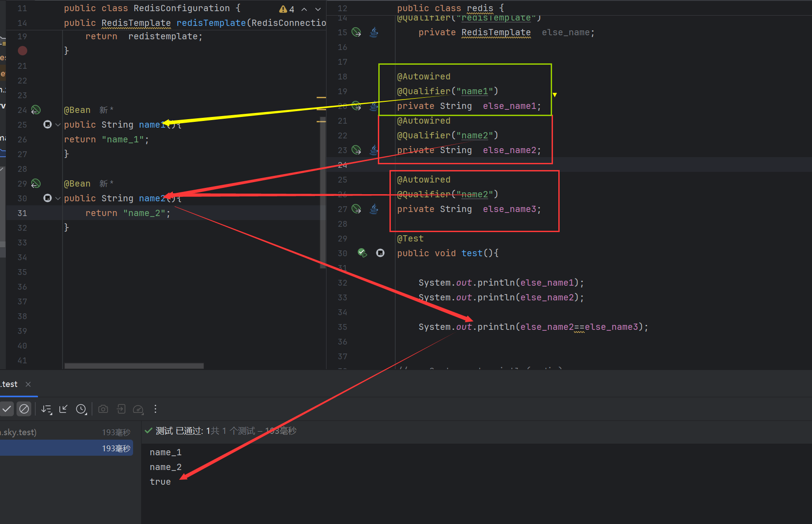Toggle the Show Ignored tests button
812x524 pixels.
pos(24,409)
